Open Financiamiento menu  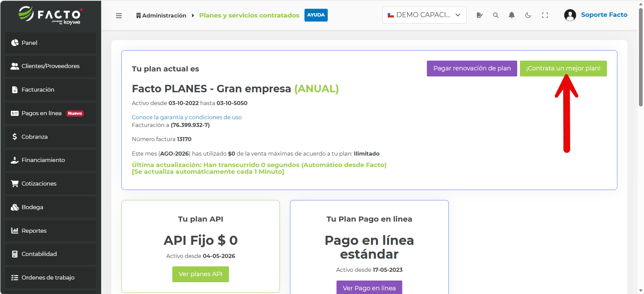coord(51,160)
